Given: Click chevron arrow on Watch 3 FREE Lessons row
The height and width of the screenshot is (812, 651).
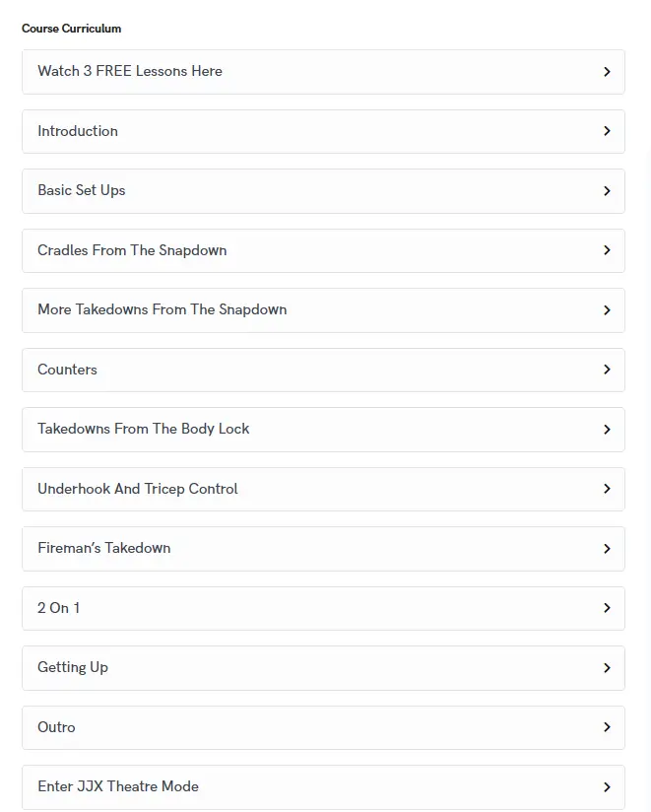Looking at the screenshot, I should click(x=607, y=72).
